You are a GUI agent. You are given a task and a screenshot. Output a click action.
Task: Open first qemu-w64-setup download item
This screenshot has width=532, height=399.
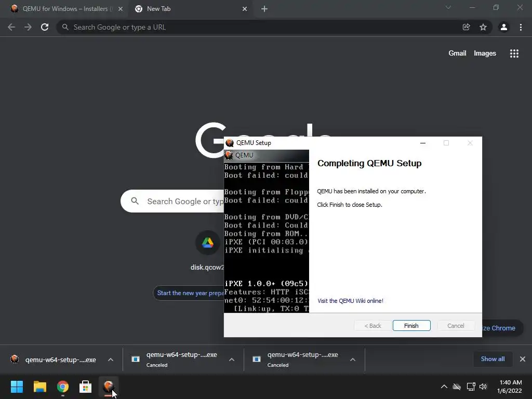pyautogui.click(x=54, y=360)
